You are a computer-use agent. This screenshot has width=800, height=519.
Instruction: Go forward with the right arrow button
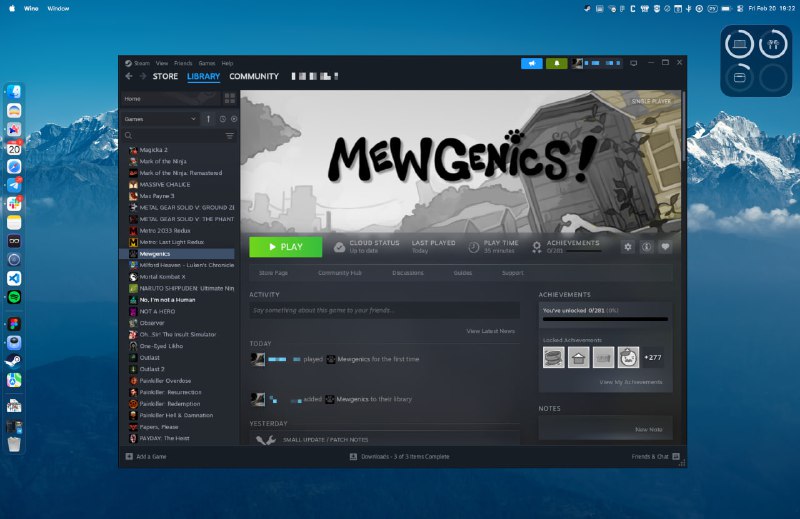(x=143, y=76)
